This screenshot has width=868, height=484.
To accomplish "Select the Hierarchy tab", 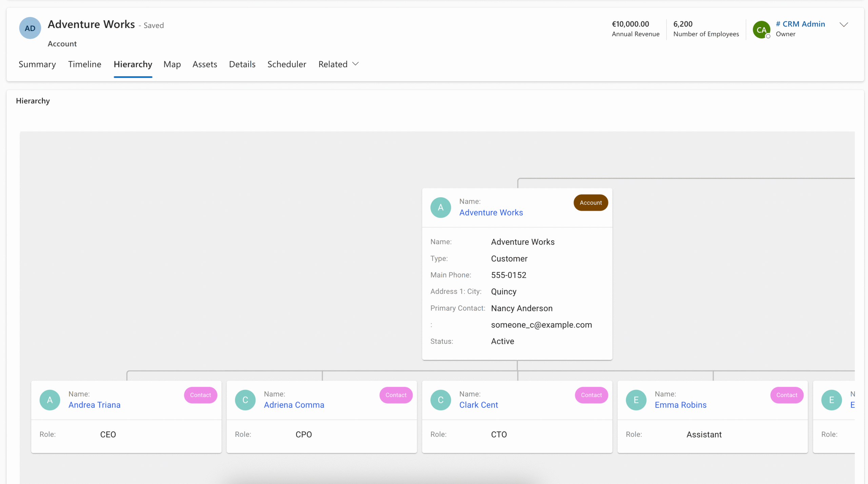I will pyautogui.click(x=133, y=64).
